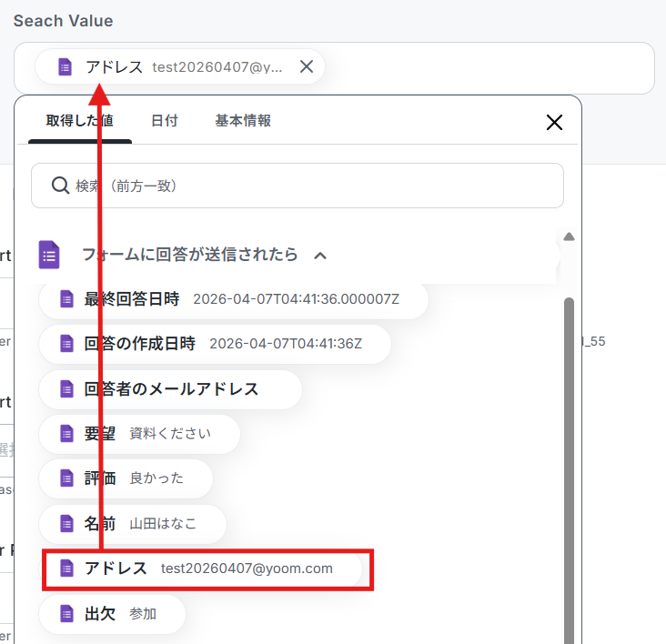This screenshot has height=644, width=666.
Task: Click the scroll up arrow in list
Action: [x=569, y=236]
